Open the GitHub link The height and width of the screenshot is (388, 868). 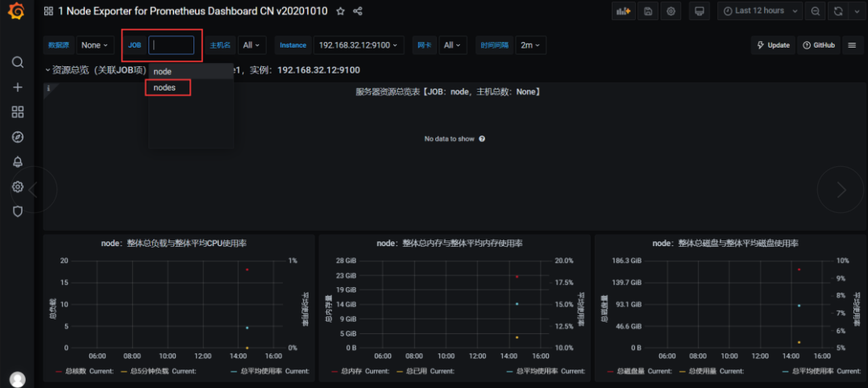click(819, 45)
